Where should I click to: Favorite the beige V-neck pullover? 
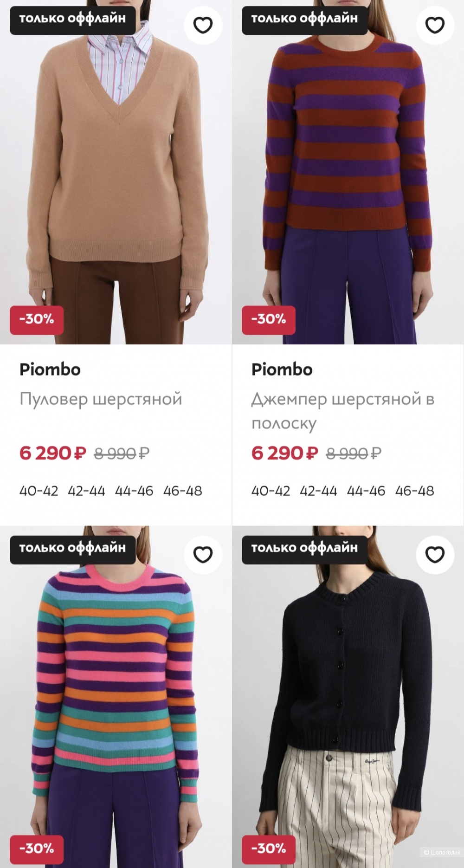click(x=203, y=25)
